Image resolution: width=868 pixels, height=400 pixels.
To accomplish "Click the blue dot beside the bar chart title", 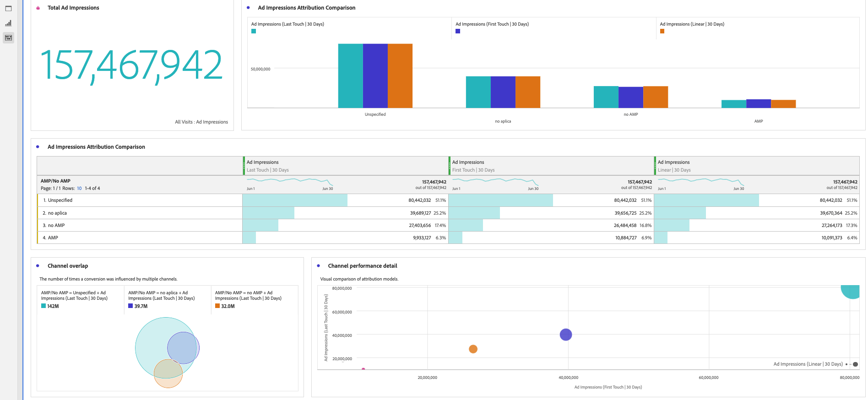I will pos(248,8).
